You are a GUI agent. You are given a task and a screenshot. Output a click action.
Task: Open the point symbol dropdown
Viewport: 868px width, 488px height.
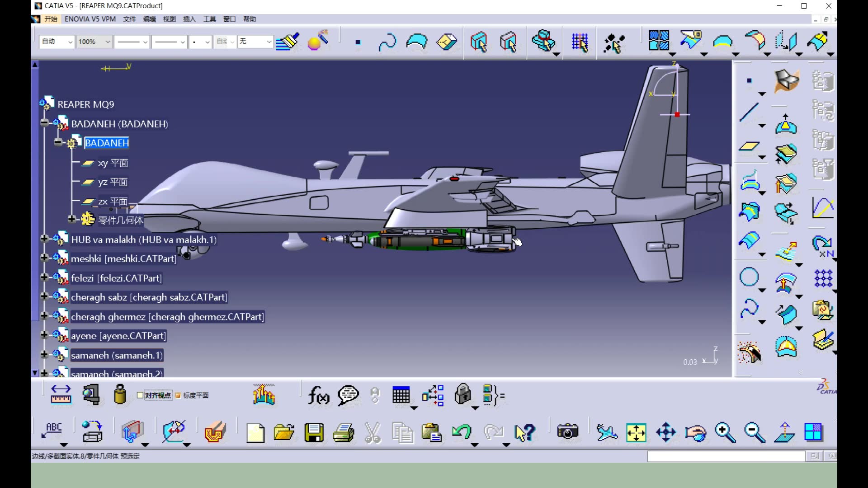click(x=200, y=42)
